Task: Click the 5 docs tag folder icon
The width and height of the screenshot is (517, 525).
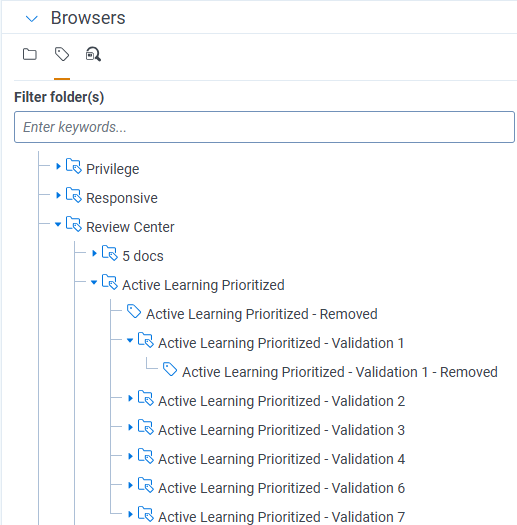Action: (110, 253)
